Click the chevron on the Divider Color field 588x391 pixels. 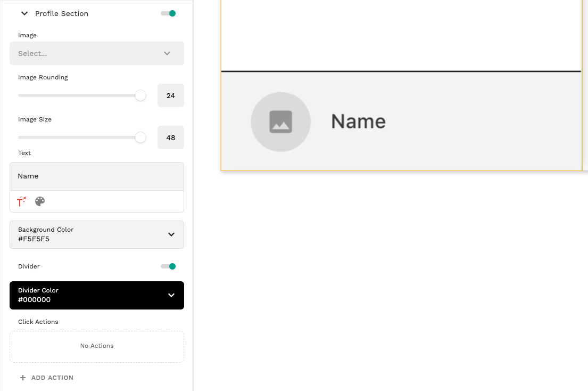coord(171,295)
